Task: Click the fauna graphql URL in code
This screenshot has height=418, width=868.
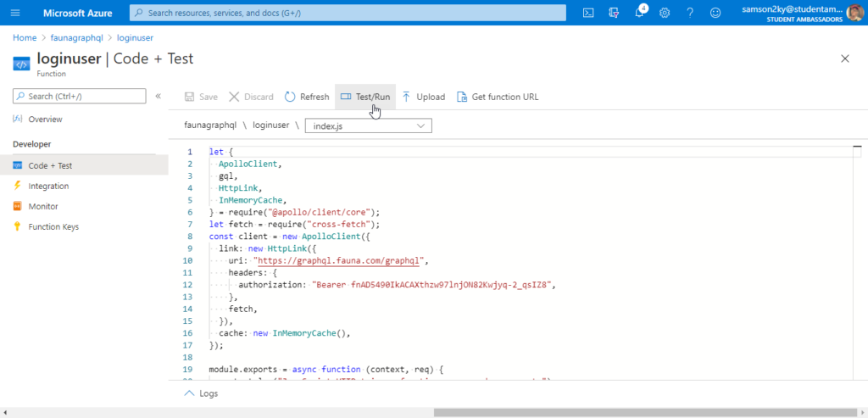Action: [341, 260]
